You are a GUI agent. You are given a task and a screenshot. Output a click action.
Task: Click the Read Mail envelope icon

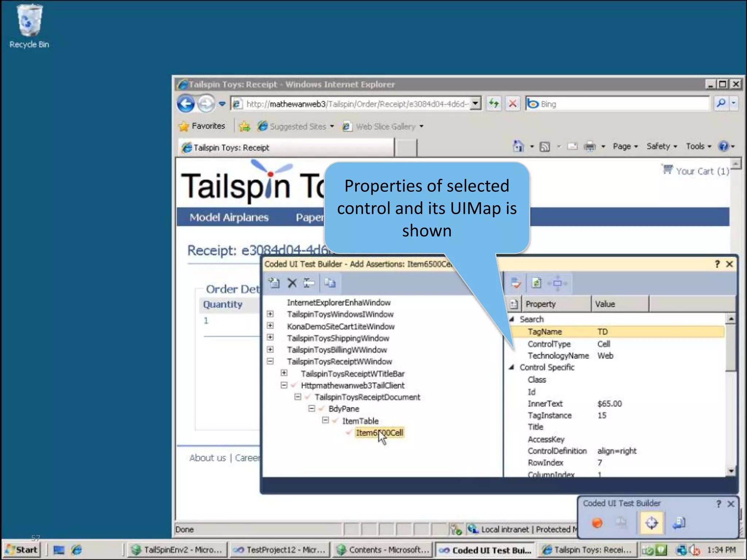[572, 147]
